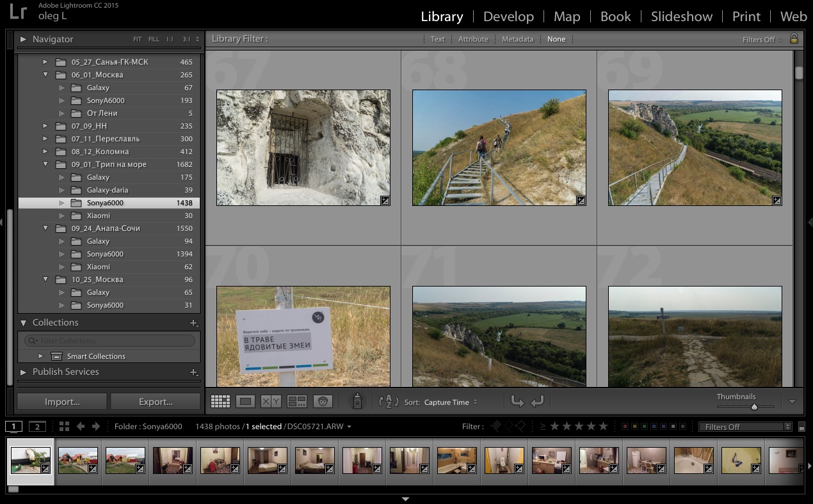813x504 pixels.
Task: Toggle the filter switch at filmstrip right end
Action: point(801,427)
